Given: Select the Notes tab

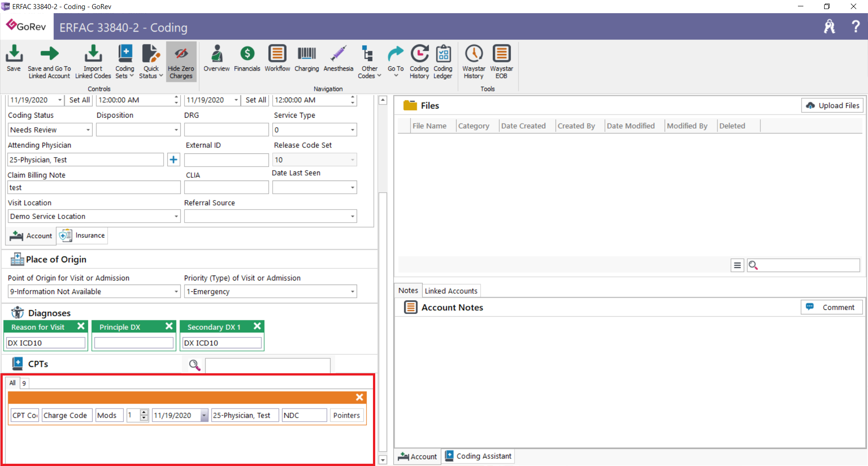Looking at the screenshot, I should [x=408, y=290].
